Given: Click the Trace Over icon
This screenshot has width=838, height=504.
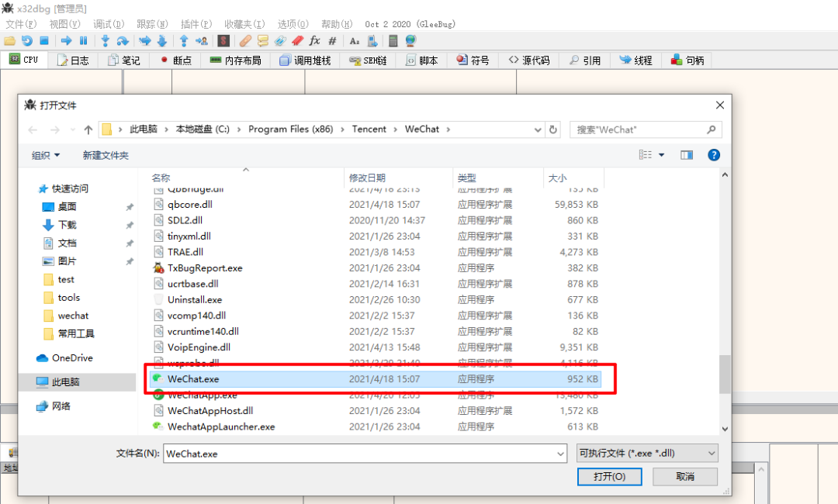Looking at the screenshot, I should click(162, 40).
